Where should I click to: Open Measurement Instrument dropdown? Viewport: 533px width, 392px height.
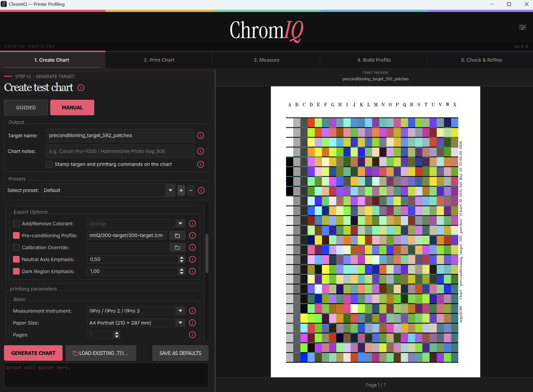pos(135,311)
